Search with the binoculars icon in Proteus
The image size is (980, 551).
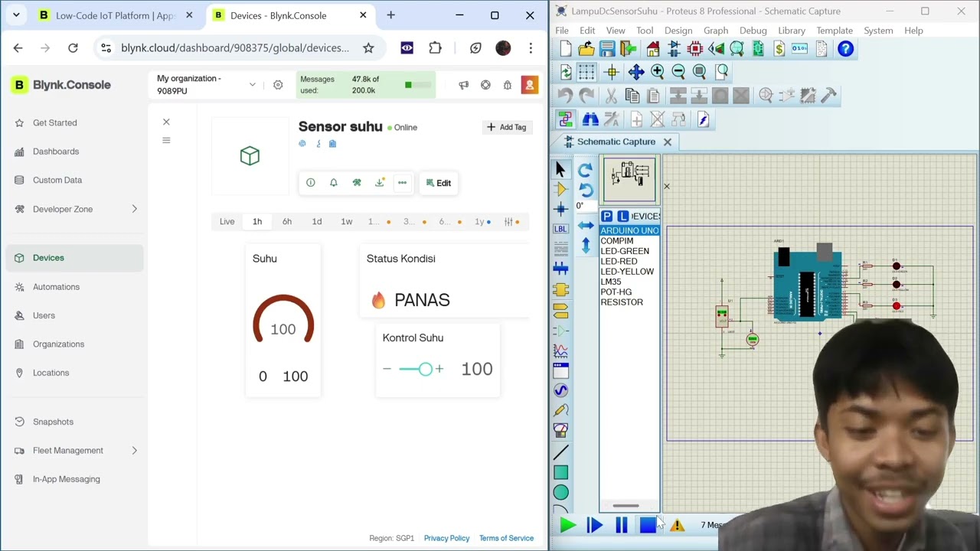point(590,119)
